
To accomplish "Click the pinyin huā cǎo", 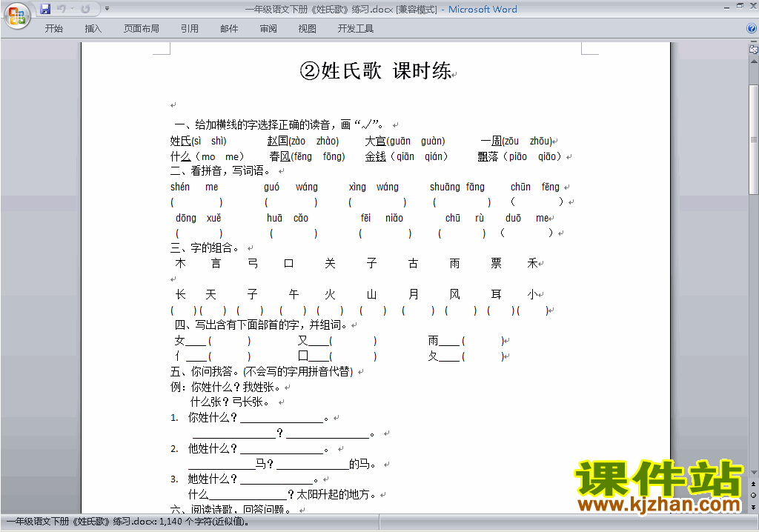I will 288,218.
